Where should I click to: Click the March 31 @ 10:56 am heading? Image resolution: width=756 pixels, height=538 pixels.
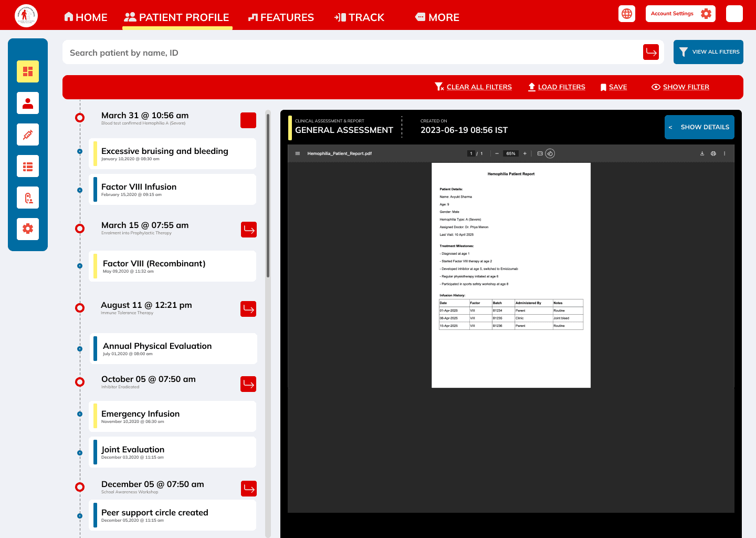[x=145, y=115]
